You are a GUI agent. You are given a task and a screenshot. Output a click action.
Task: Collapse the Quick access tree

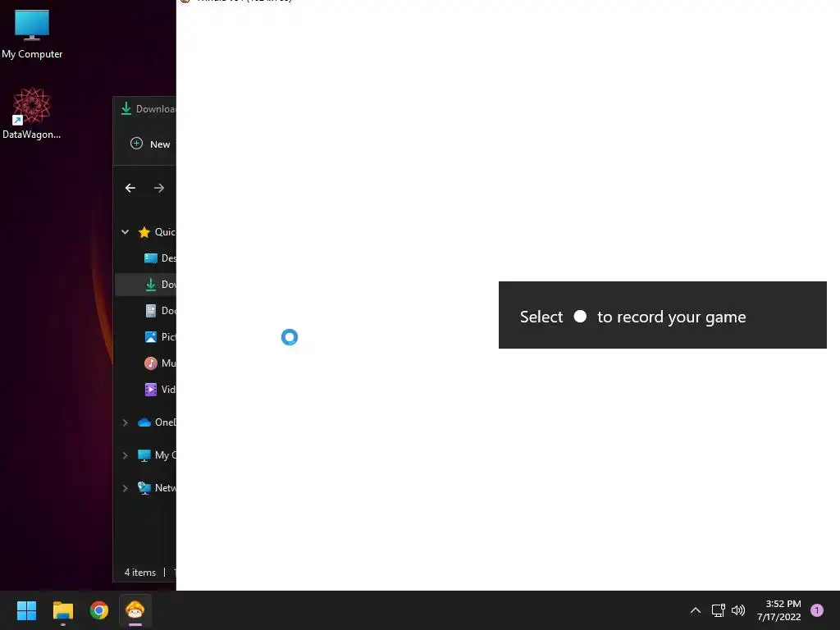click(x=125, y=232)
